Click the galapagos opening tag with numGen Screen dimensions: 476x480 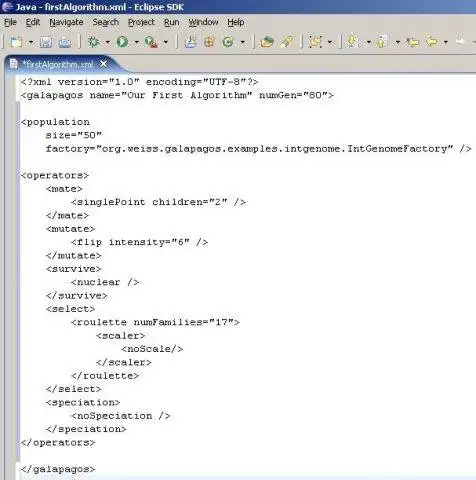pos(177,95)
